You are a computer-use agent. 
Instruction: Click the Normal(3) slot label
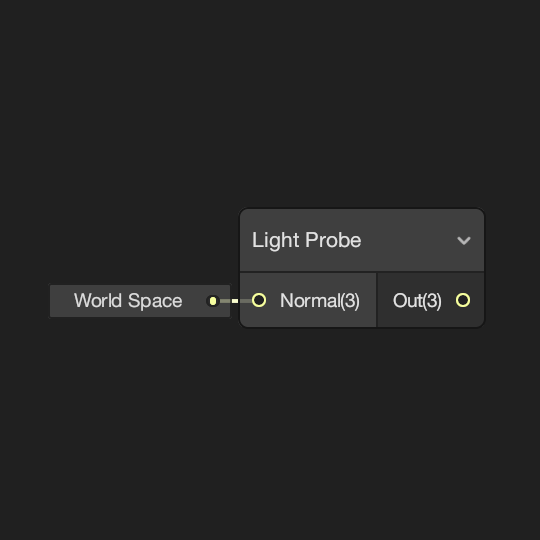point(320,301)
